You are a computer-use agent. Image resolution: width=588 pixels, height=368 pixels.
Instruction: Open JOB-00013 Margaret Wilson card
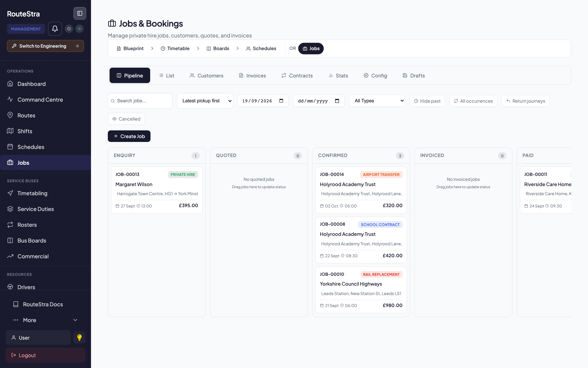157,190
